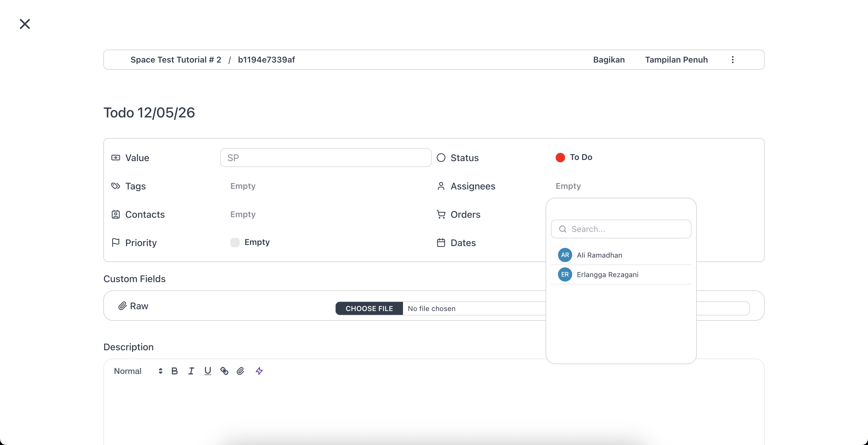
Task: Click the Orders cart icon
Action: [441, 214]
